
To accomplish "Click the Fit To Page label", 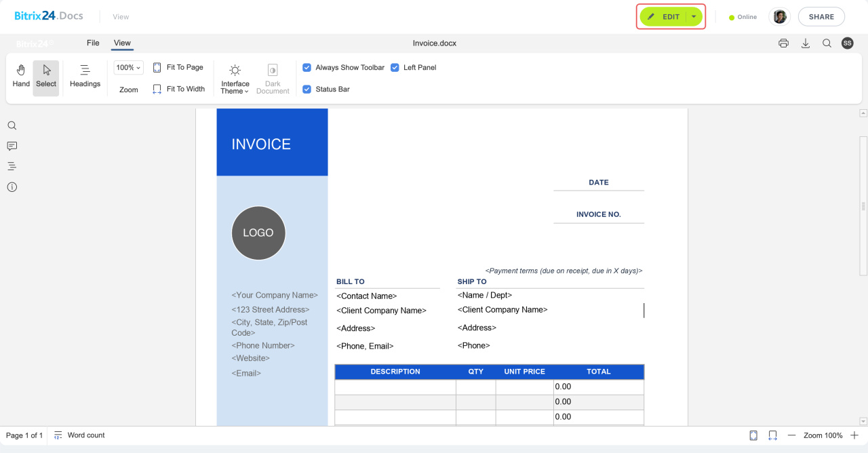I will click(185, 67).
